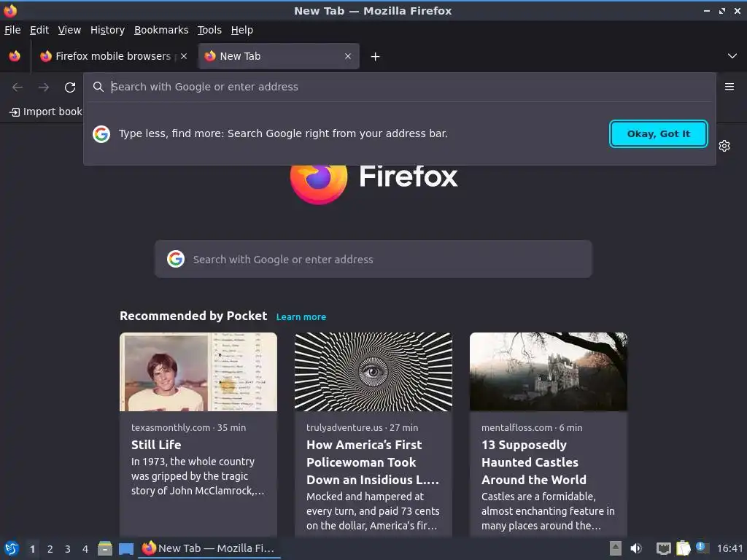
Task: Open the History menu
Action: click(108, 30)
